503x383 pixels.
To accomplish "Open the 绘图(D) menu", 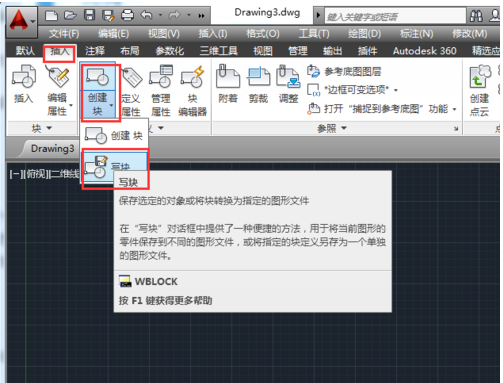I will point(364,34).
